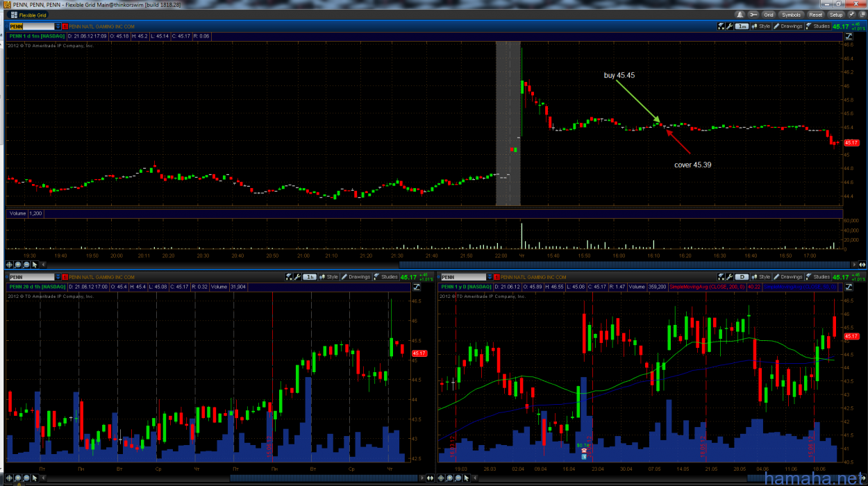Open the Setup button

[x=836, y=15]
